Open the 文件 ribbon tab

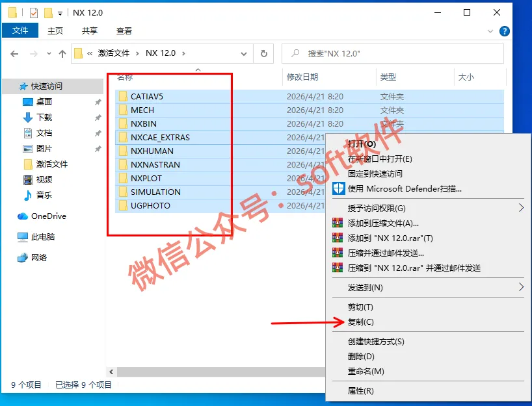click(x=20, y=31)
